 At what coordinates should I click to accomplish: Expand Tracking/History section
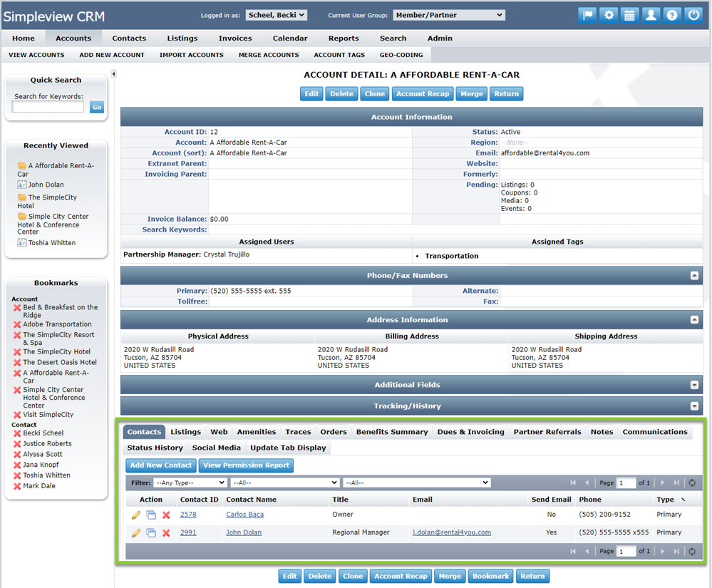pyautogui.click(x=694, y=406)
